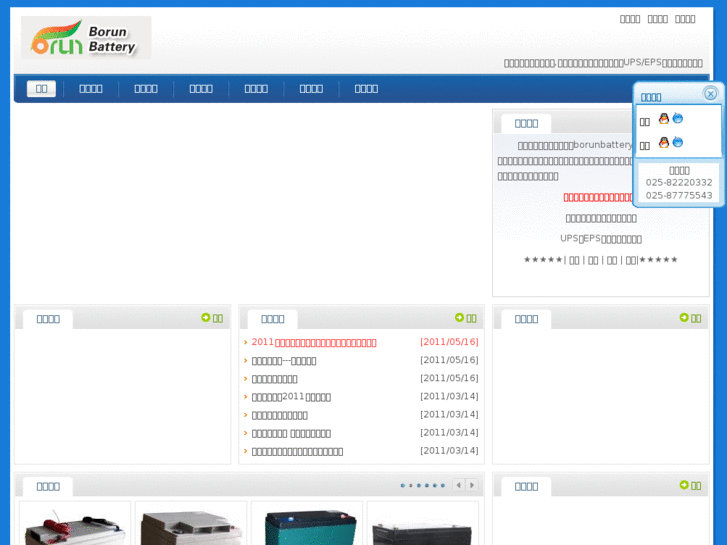Click the first of the three top-right header links
The image size is (727, 545).
[630, 19]
